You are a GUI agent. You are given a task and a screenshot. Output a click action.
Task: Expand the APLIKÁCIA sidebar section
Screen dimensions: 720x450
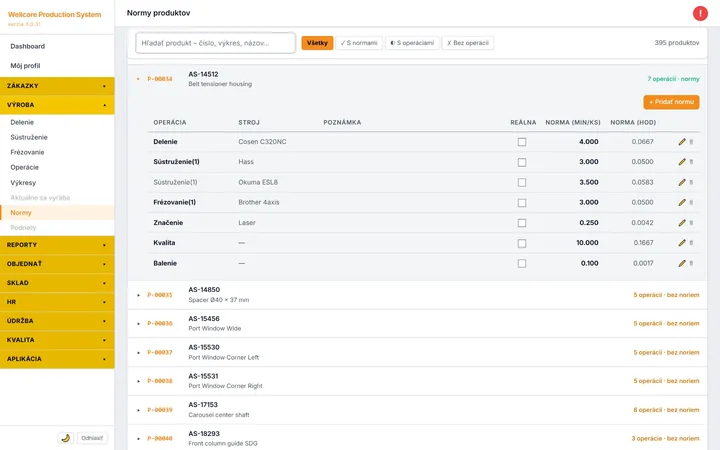[57, 359]
